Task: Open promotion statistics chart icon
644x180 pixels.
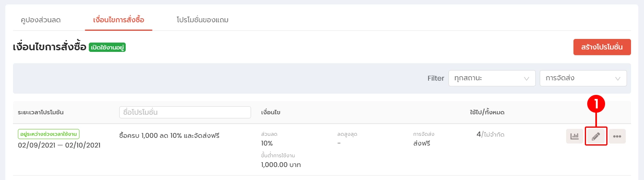Action: click(x=574, y=136)
